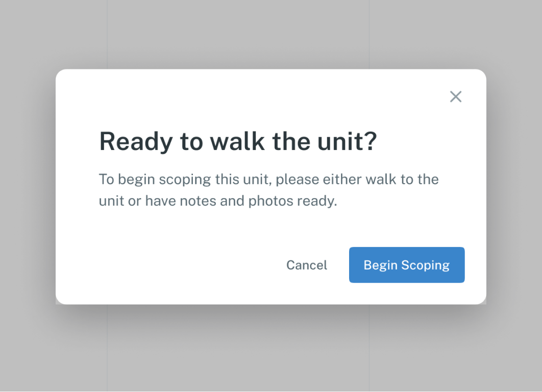Click the Begin Scoping button
The height and width of the screenshot is (392, 542).
(x=406, y=265)
